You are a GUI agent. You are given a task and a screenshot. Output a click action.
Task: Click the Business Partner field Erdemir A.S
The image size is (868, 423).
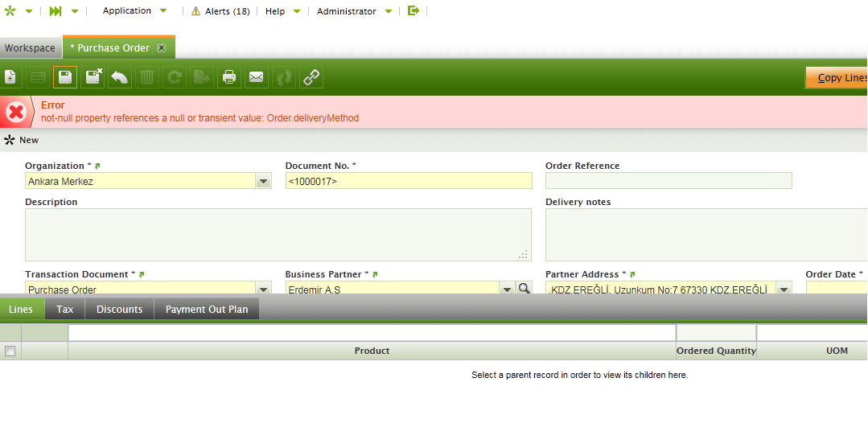393,289
